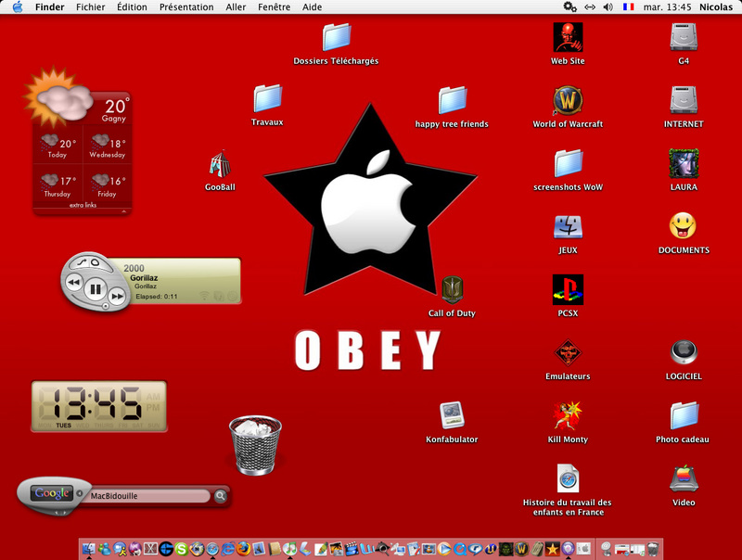Open the Nicolas user menu
Screen dimensions: 742x560
click(x=716, y=7)
